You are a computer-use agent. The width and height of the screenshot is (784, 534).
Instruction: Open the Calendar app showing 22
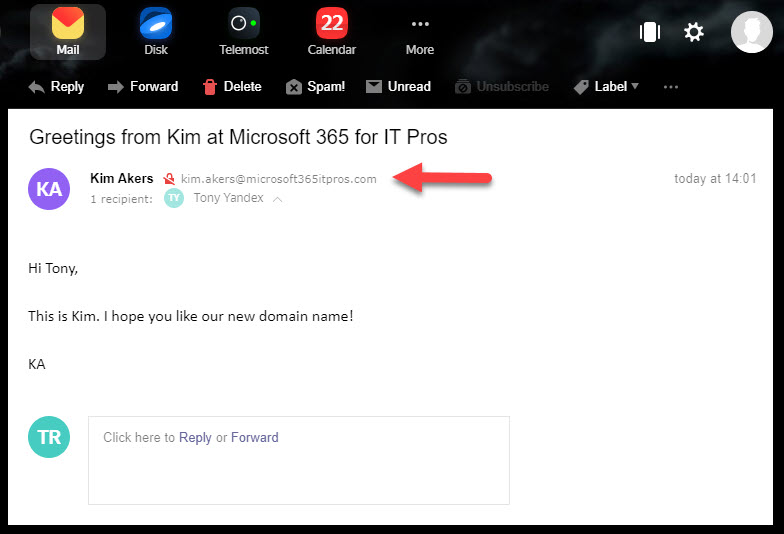332,32
